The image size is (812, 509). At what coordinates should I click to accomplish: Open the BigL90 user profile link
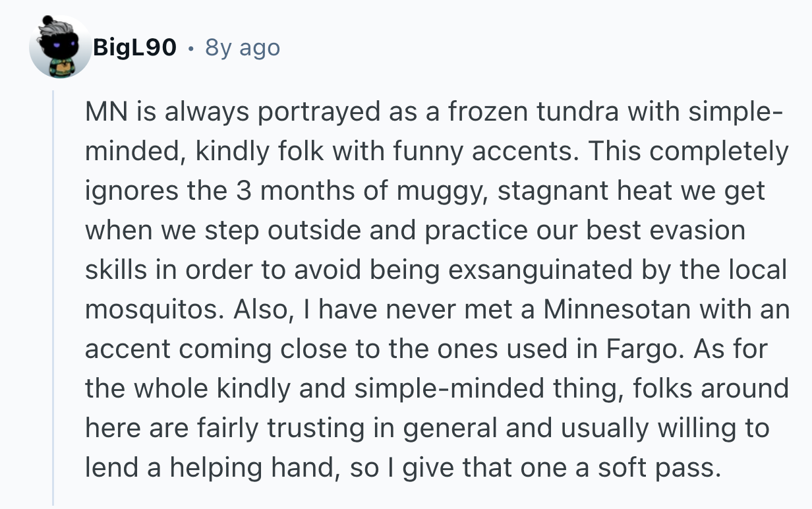point(134,47)
